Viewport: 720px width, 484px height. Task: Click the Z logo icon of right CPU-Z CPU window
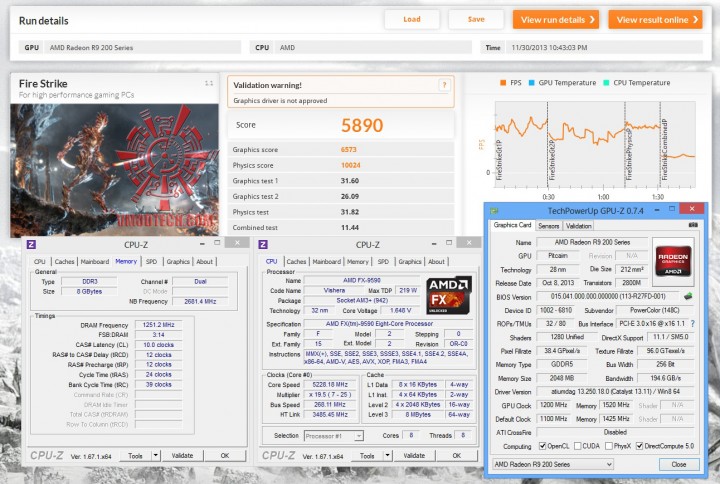263,244
